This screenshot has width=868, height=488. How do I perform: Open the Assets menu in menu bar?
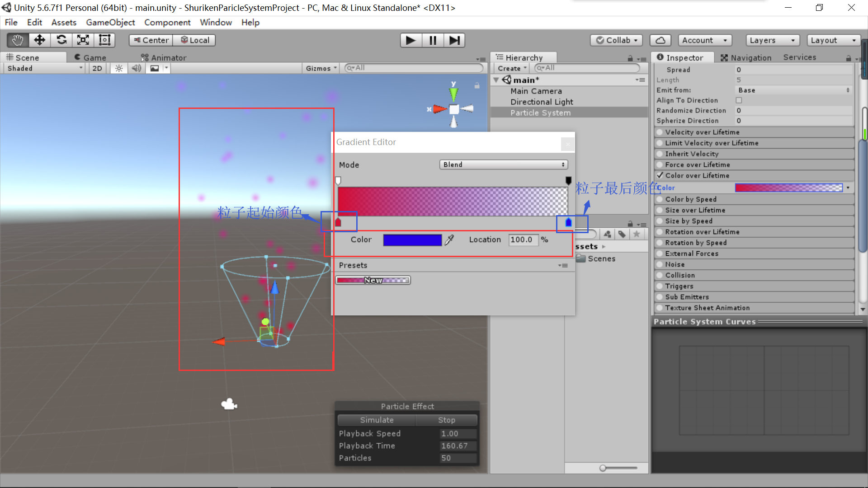tap(64, 22)
